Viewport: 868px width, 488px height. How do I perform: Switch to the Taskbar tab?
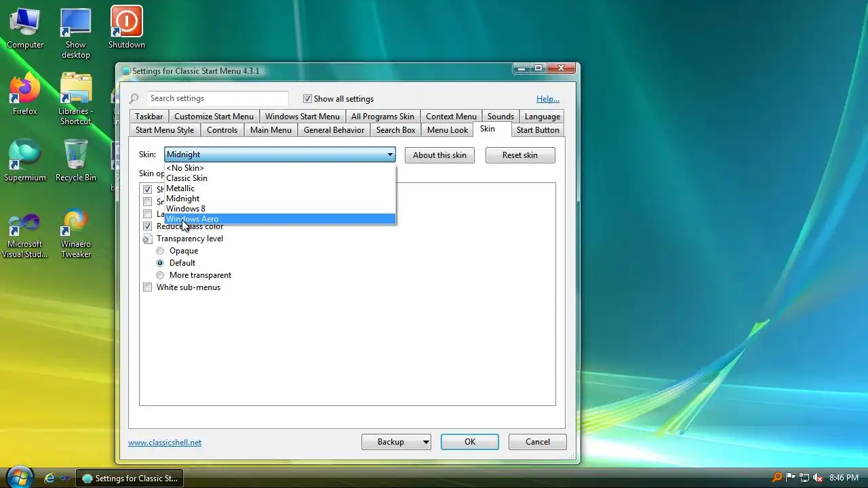pos(149,117)
